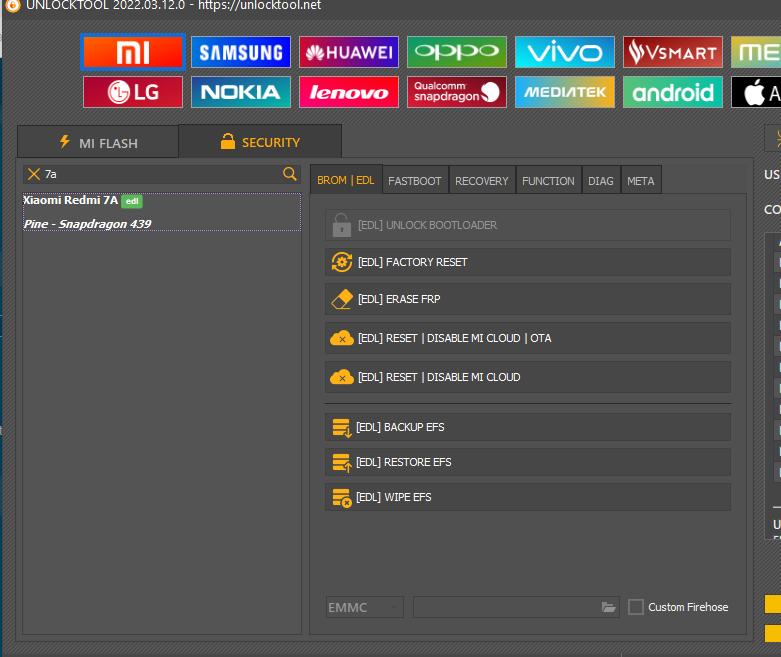781x657 pixels.
Task: Select the Apple brand tile
Action: click(756, 92)
